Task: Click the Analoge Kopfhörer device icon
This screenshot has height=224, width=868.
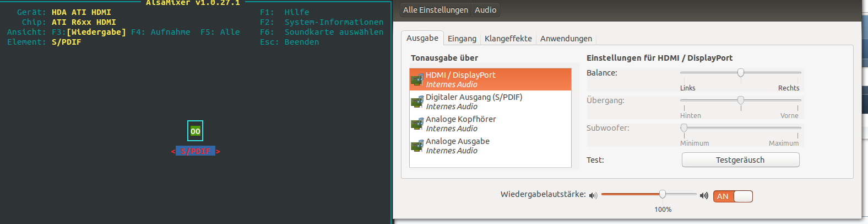Action: coord(417,124)
